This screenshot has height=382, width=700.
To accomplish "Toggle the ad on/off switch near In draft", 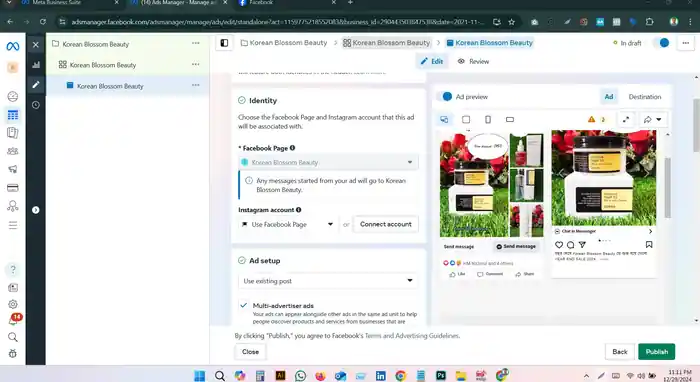I will (661, 43).
